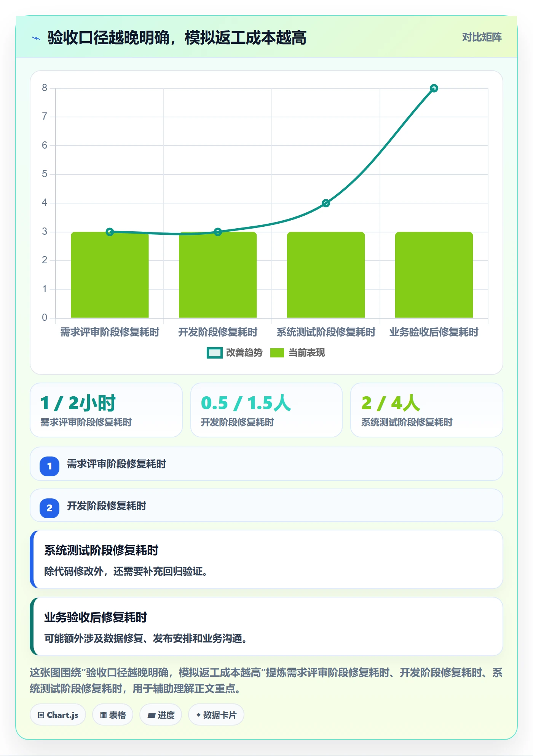Image resolution: width=533 pixels, height=756 pixels.
Task: Click the 需求评审阶段修复耗时 bar
Action: point(110,275)
